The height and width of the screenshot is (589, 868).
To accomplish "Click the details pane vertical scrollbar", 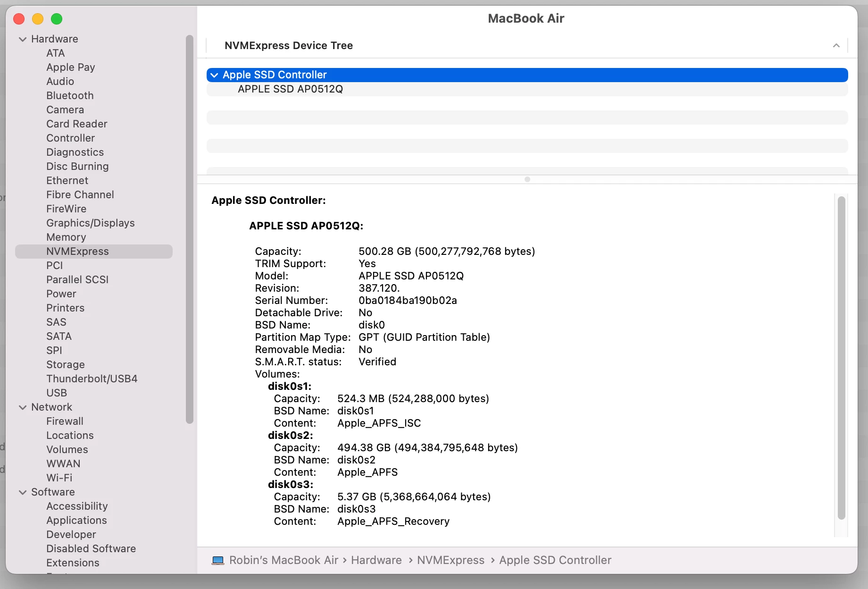I will [x=841, y=358].
